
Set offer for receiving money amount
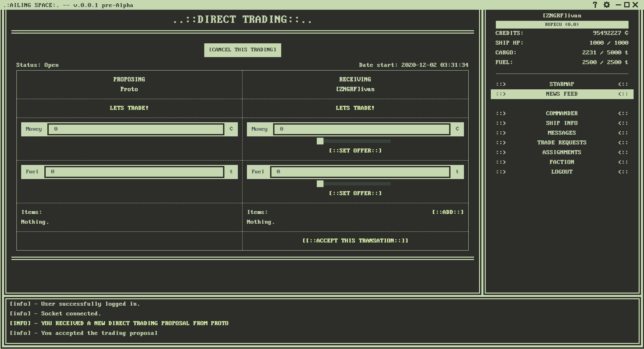[355, 150]
